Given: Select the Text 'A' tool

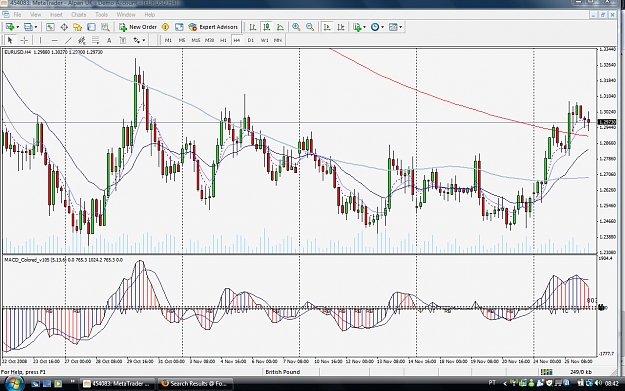Looking at the screenshot, I should [109, 40].
